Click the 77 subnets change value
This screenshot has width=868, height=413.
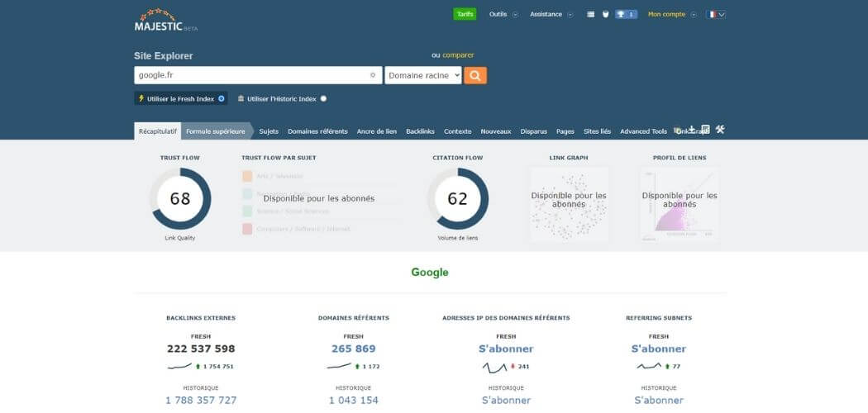pos(676,367)
